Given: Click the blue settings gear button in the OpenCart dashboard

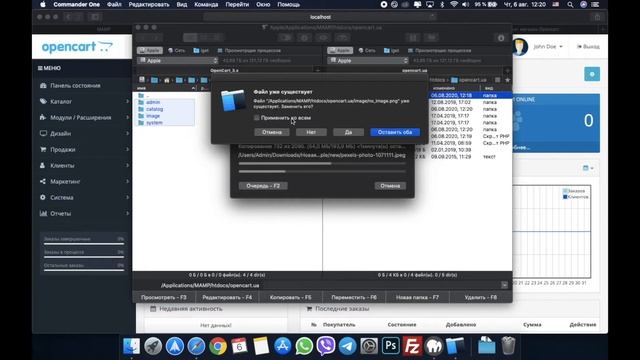Looking at the screenshot, I should (x=592, y=74).
